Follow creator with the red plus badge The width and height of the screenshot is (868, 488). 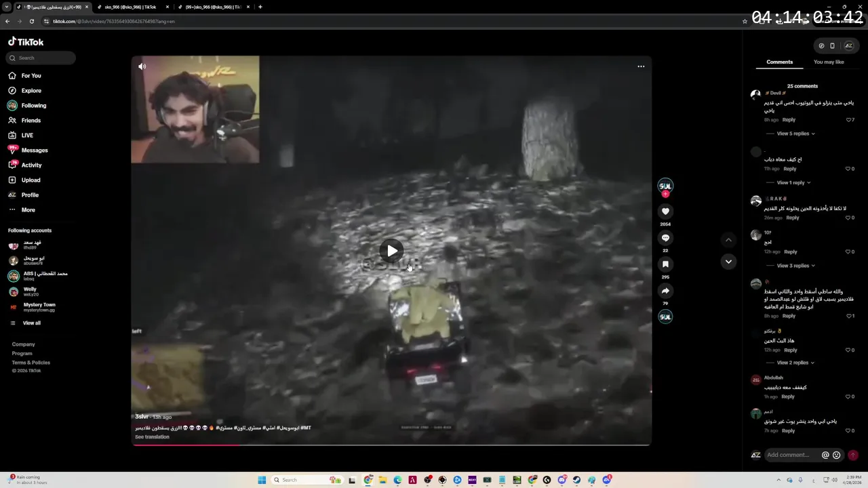(665, 195)
